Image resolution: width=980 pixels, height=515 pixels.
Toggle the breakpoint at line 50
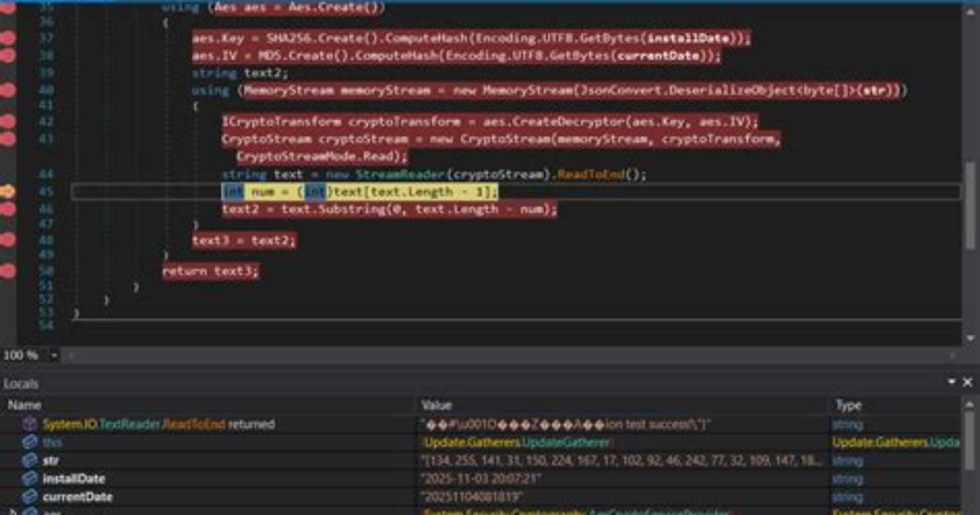(7, 271)
